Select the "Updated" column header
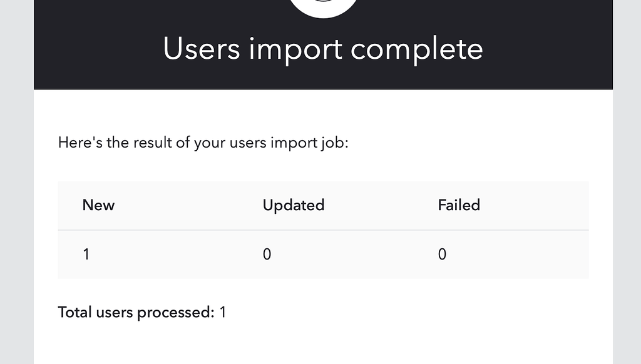641x364 pixels. tap(293, 205)
